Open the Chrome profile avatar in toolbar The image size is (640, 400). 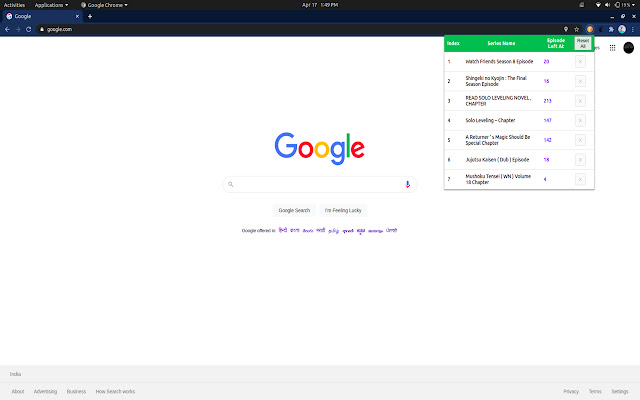(x=622, y=29)
